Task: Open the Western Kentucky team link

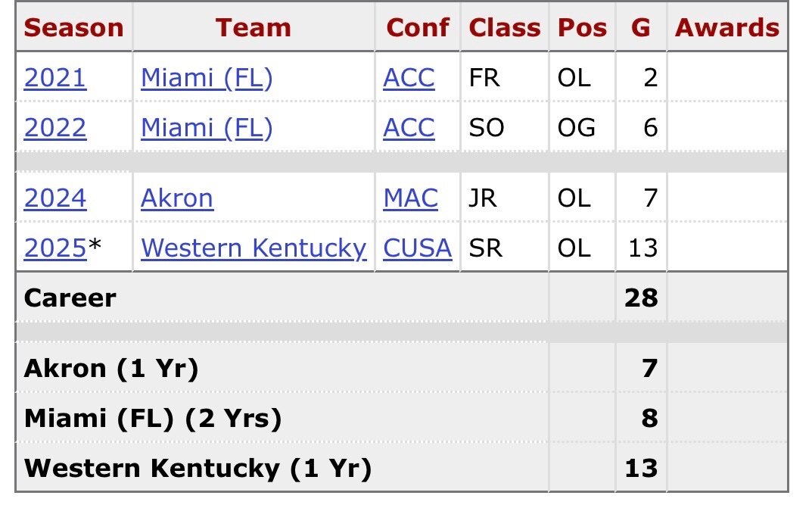Action: pos(254,248)
